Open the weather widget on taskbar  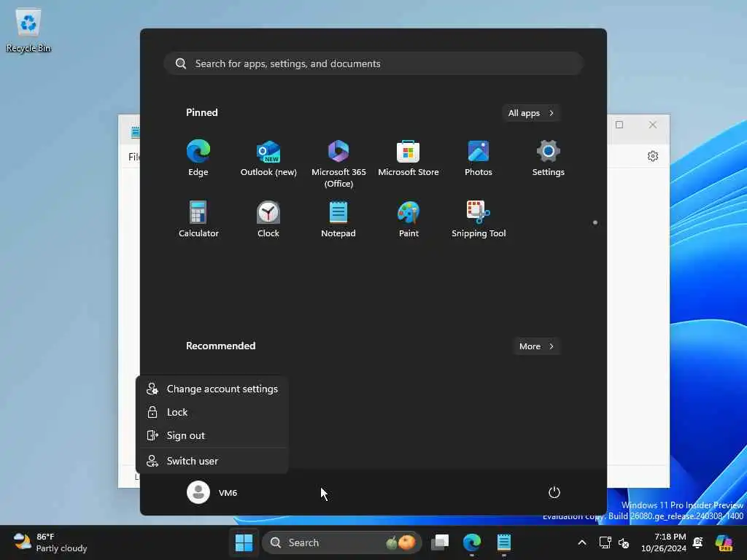point(50,542)
